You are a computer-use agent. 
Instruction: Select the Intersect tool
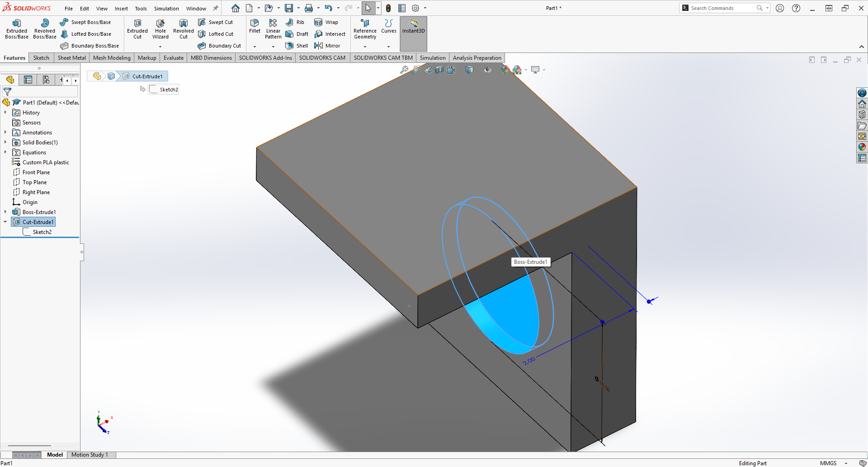(330, 34)
